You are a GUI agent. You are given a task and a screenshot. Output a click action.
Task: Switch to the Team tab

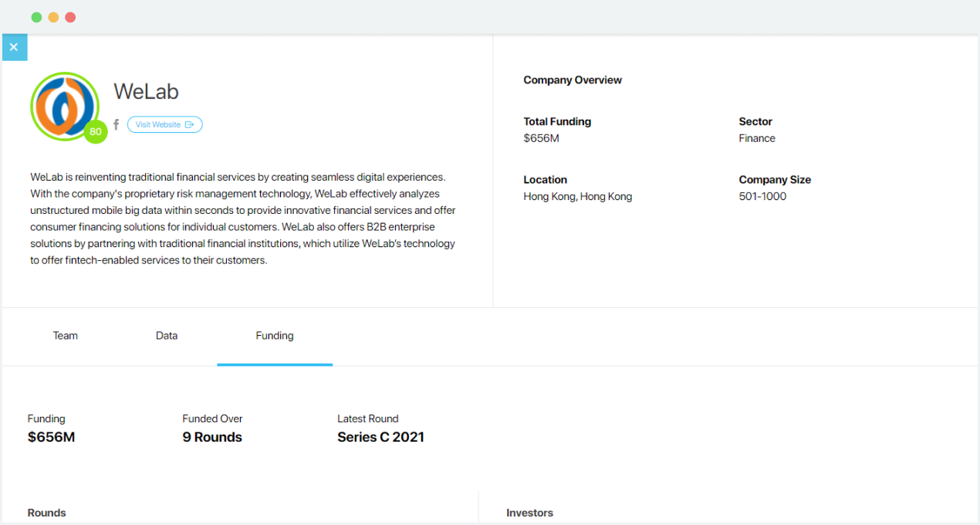(66, 336)
